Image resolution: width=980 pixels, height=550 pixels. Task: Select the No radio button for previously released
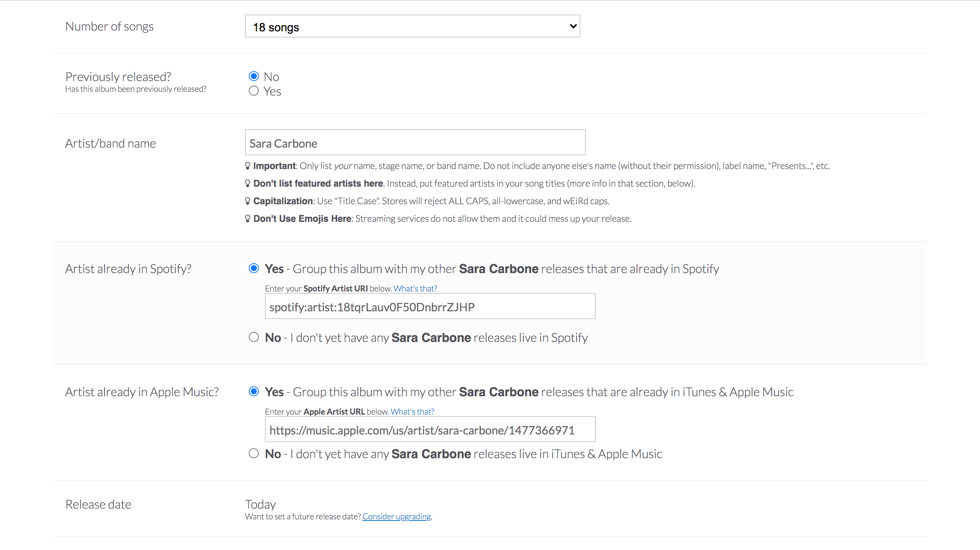click(x=254, y=76)
